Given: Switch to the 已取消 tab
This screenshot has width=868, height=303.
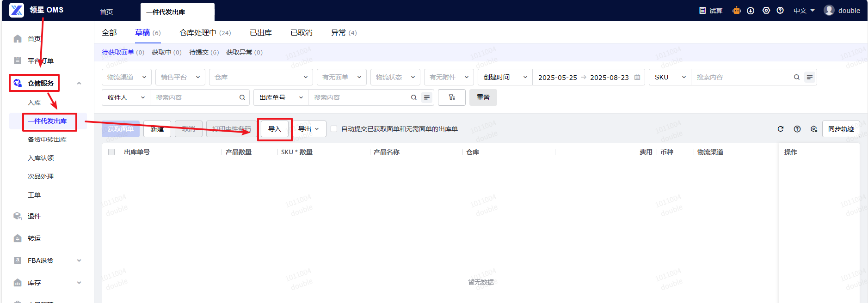Looking at the screenshot, I should 302,33.
